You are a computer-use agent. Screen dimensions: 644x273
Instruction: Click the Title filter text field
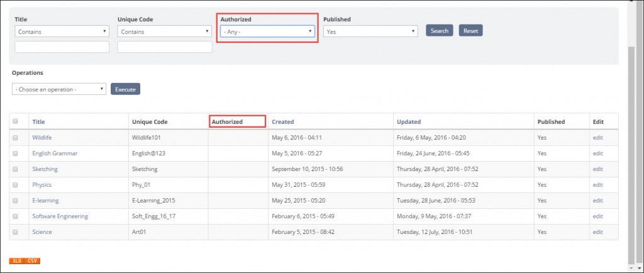pos(62,47)
